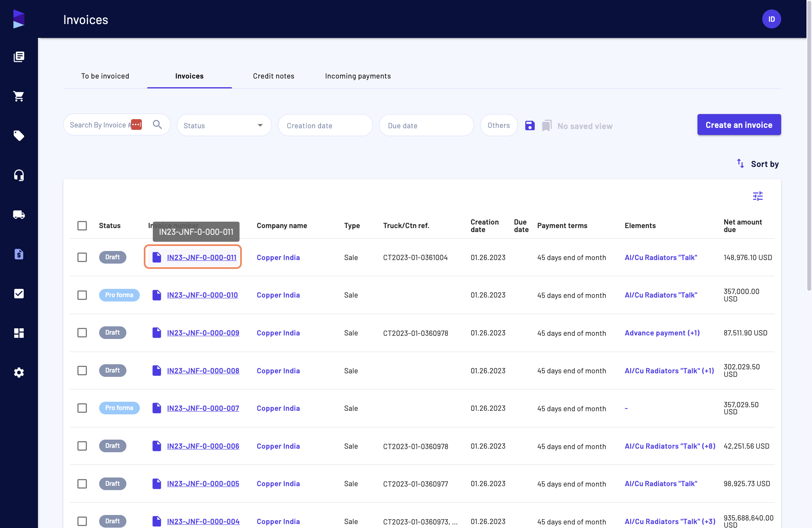
Task: Click the save view floppy icon
Action: [x=530, y=125]
